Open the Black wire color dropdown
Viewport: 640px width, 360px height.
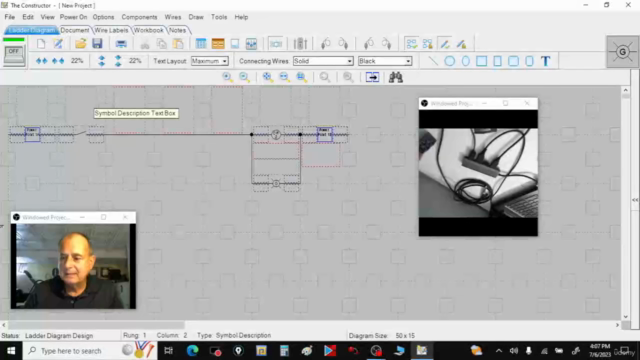[x=385, y=61]
